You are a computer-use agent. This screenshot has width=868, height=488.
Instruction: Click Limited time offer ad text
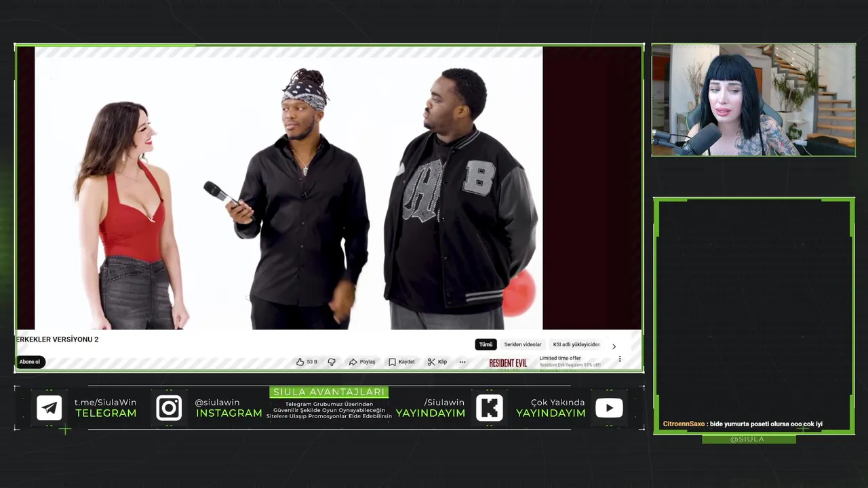coord(560,358)
